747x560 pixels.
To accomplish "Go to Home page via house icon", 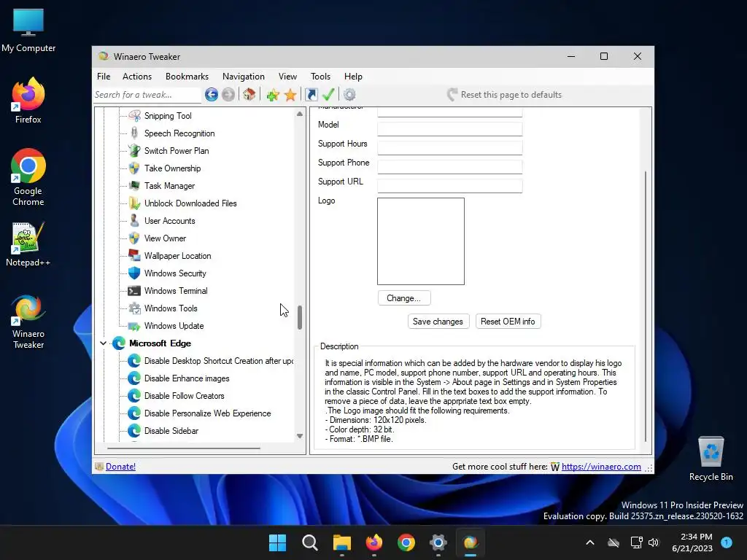I will click(249, 95).
